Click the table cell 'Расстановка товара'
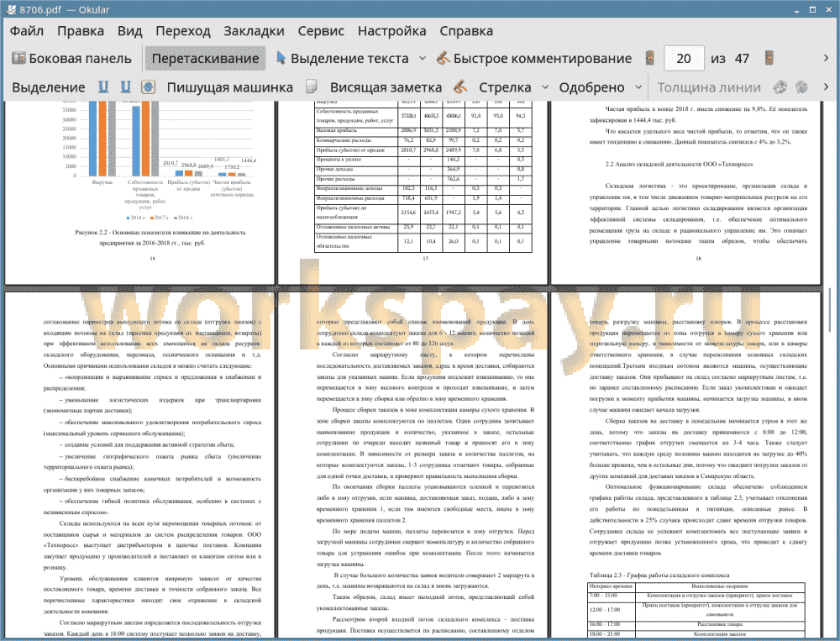This screenshot has width=840, height=641. click(x=720, y=624)
